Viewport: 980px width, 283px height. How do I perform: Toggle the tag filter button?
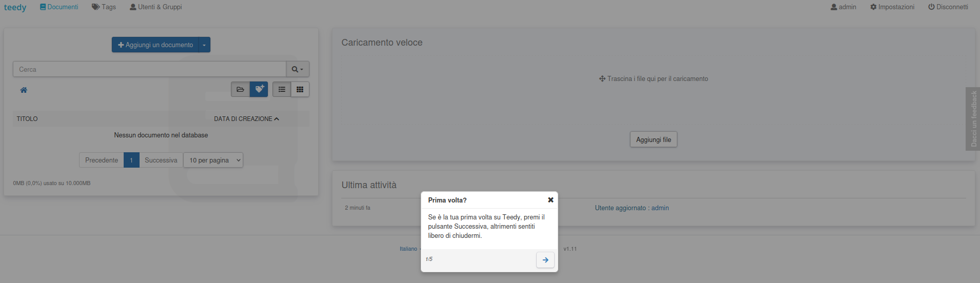[x=259, y=89]
